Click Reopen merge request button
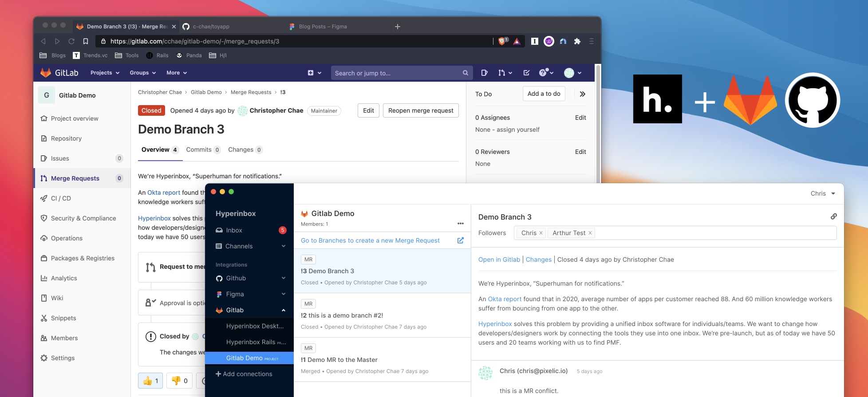This screenshot has height=397, width=868. [420, 110]
